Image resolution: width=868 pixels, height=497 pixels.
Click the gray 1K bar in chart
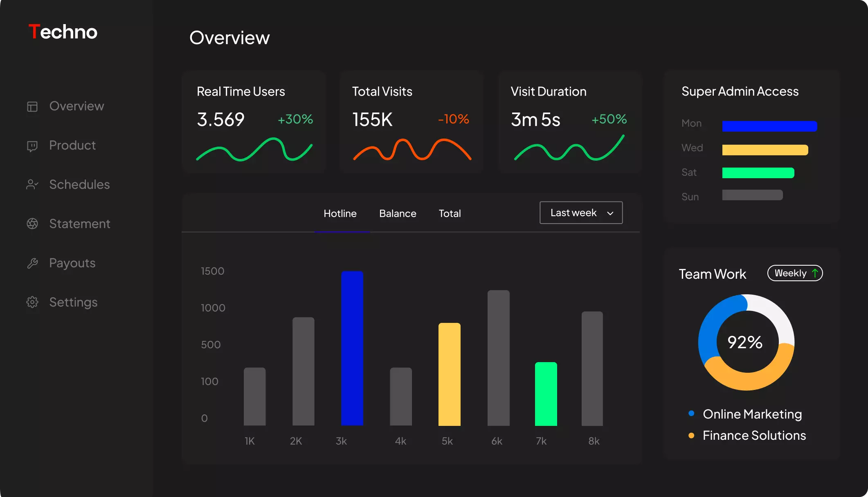(254, 396)
